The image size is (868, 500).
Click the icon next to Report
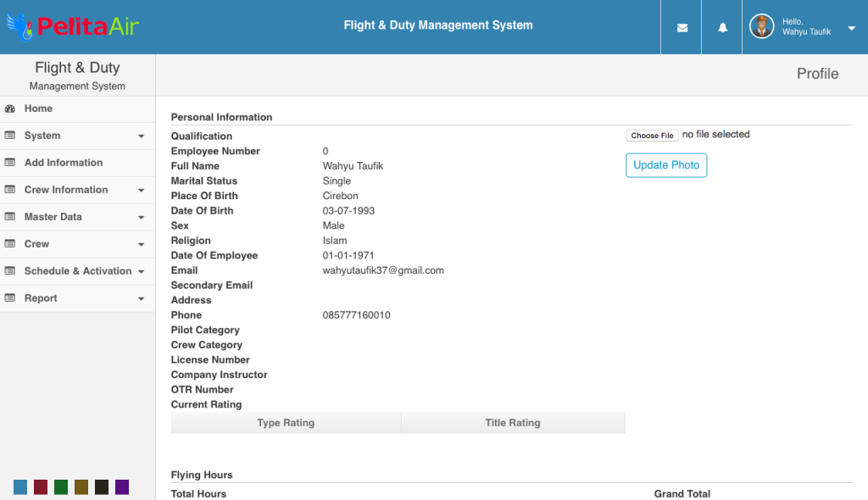click(10, 298)
